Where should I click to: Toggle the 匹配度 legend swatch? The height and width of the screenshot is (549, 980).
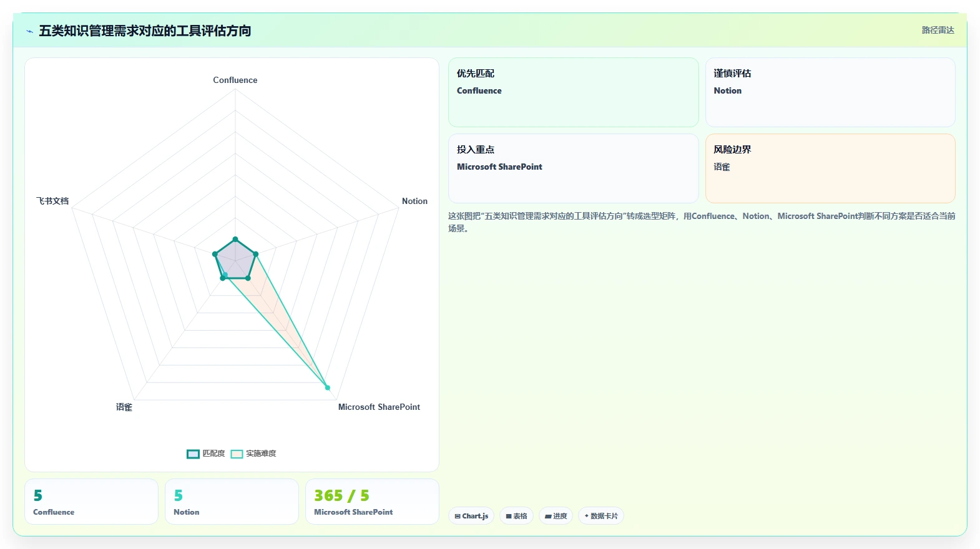tap(193, 454)
